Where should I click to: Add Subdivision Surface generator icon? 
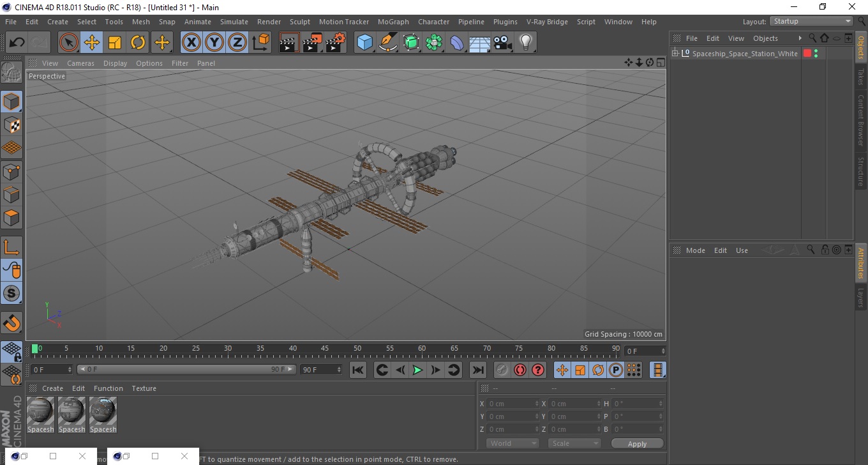(411, 43)
